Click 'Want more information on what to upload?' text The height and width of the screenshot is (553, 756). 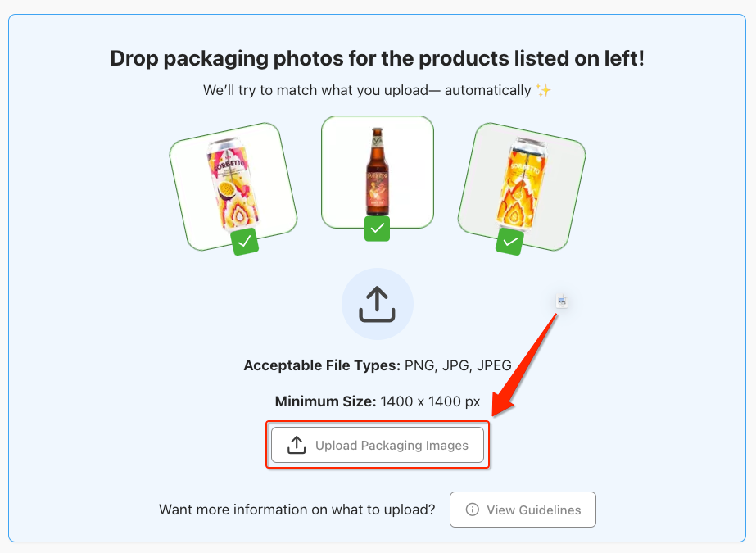tap(297, 510)
